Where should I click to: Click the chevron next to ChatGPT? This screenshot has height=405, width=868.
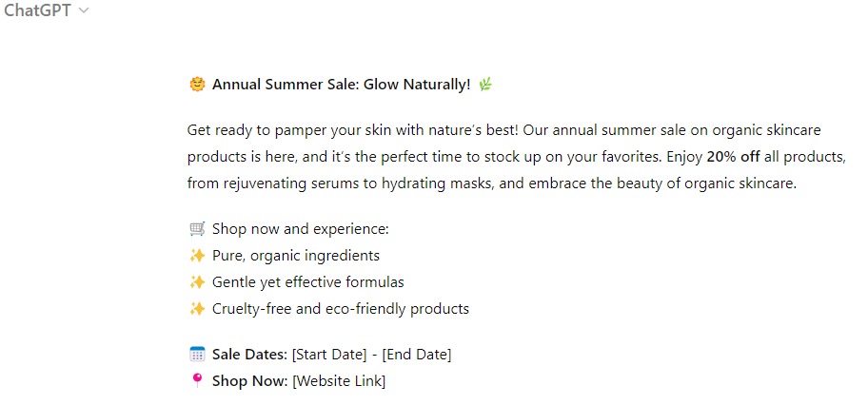tap(84, 10)
